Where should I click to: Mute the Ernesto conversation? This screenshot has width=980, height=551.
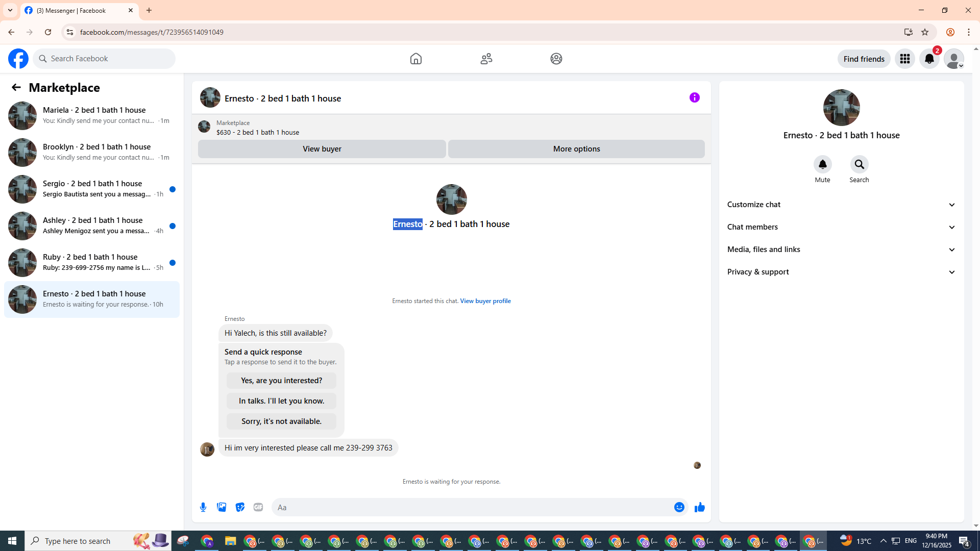coord(823,164)
